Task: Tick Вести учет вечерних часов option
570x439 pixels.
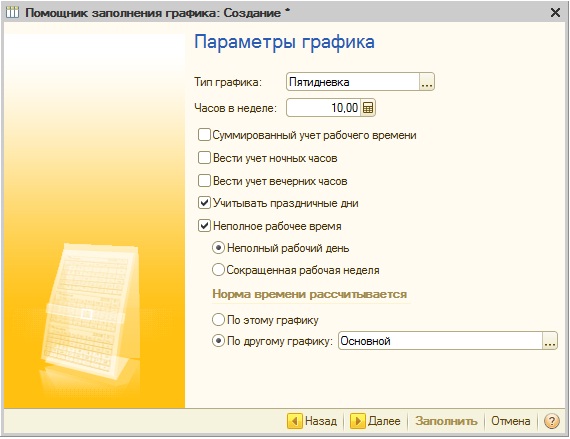Action: [204, 181]
